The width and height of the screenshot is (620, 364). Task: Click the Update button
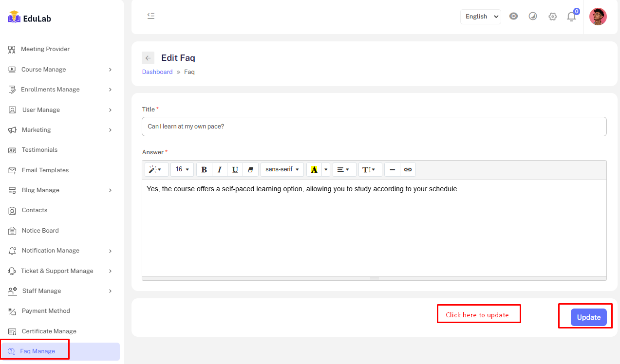(588, 317)
